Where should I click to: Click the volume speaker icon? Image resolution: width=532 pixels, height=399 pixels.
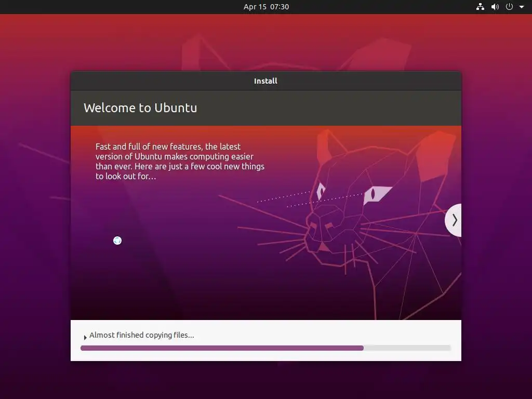point(495,7)
